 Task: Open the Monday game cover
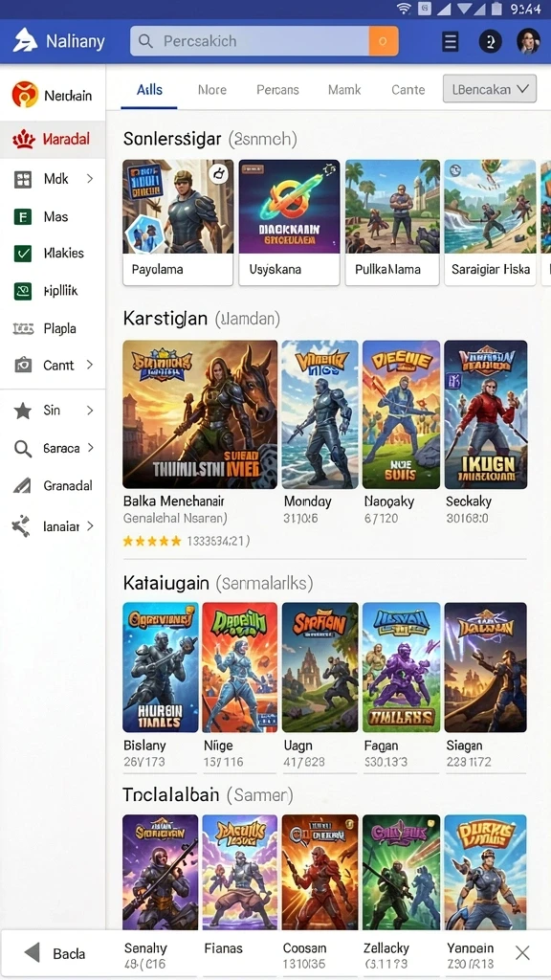coord(320,414)
